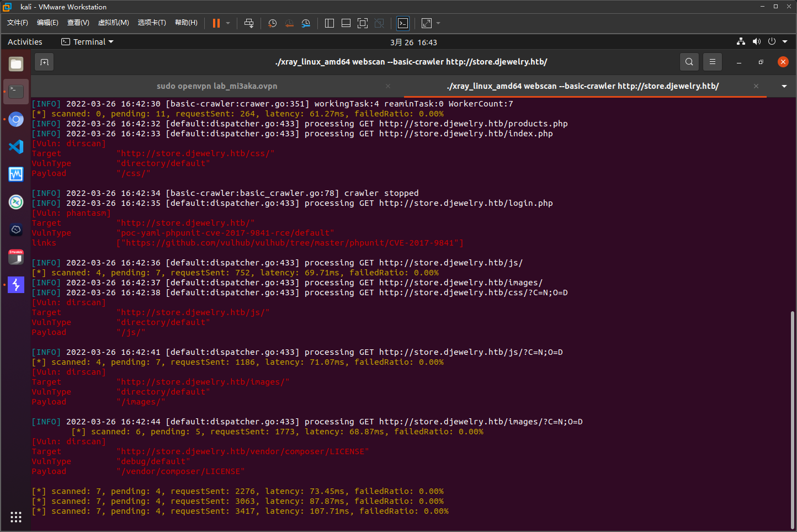Open Chromium browser from the dock
Screen dimensions: 797x532
pos(16,119)
